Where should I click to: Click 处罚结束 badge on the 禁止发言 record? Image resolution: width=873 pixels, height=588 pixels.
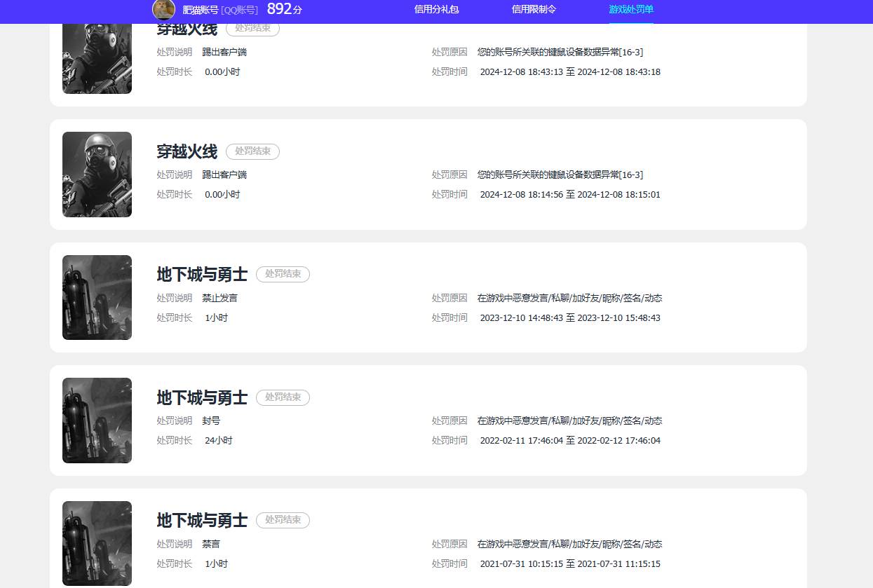[283, 274]
